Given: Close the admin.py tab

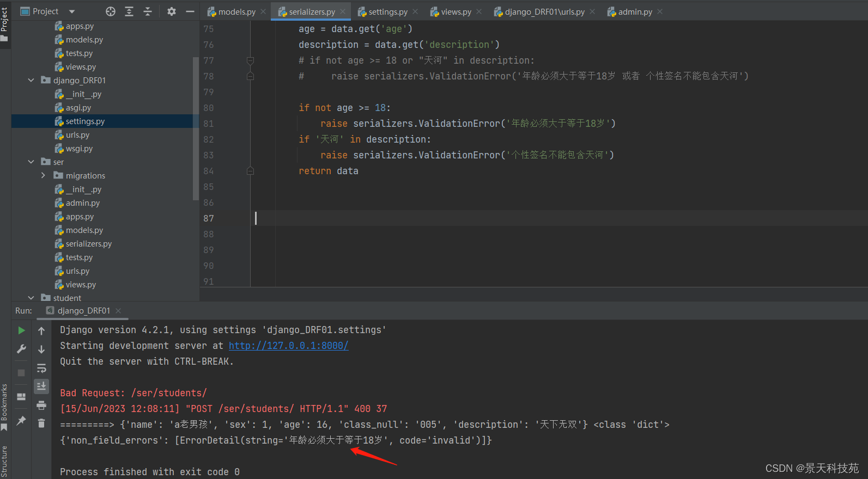Looking at the screenshot, I should [660, 11].
